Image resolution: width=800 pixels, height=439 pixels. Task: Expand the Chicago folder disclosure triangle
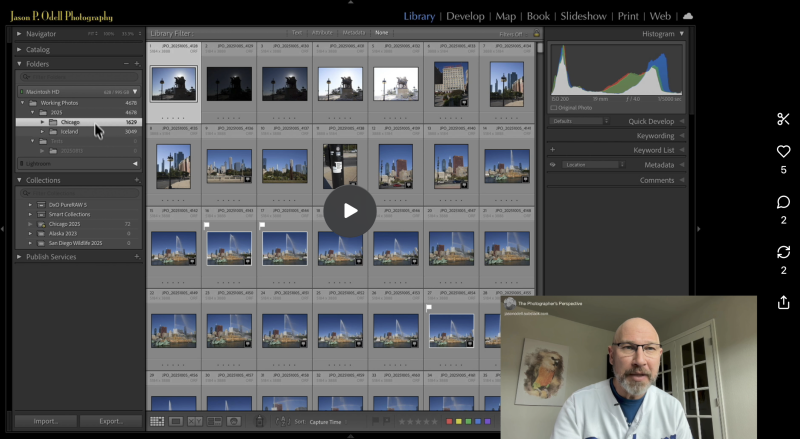point(42,122)
